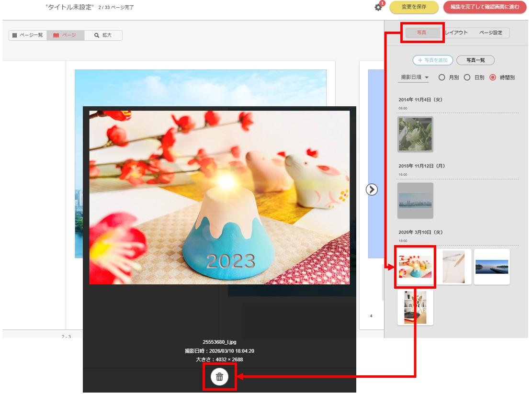This screenshot has width=532, height=394.
Task: Open ページ一覧 grid view
Action: [x=28, y=35]
